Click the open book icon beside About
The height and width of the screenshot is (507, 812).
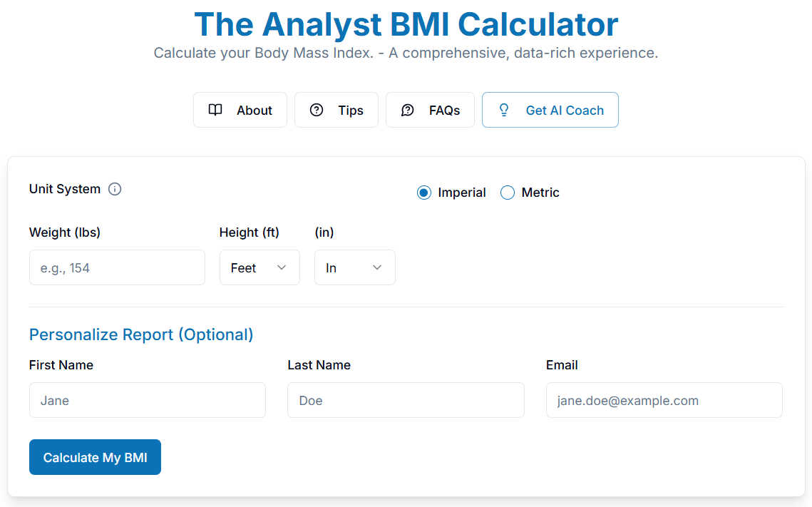click(215, 110)
